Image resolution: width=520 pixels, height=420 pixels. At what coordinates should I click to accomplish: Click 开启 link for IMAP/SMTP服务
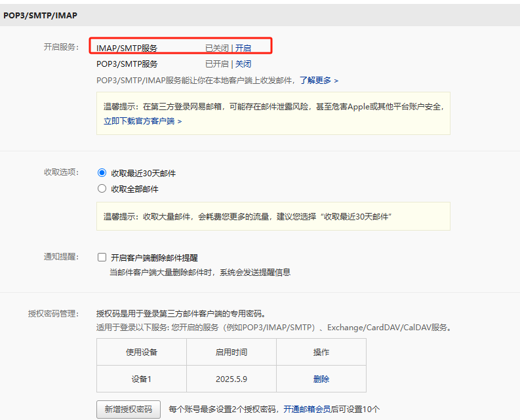pos(243,48)
